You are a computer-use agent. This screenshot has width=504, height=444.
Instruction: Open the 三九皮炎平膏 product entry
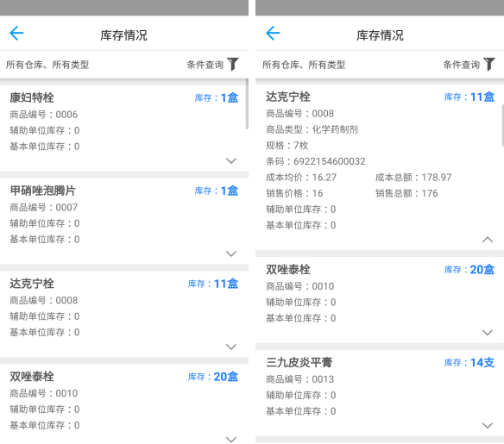pyautogui.click(x=380, y=393)
